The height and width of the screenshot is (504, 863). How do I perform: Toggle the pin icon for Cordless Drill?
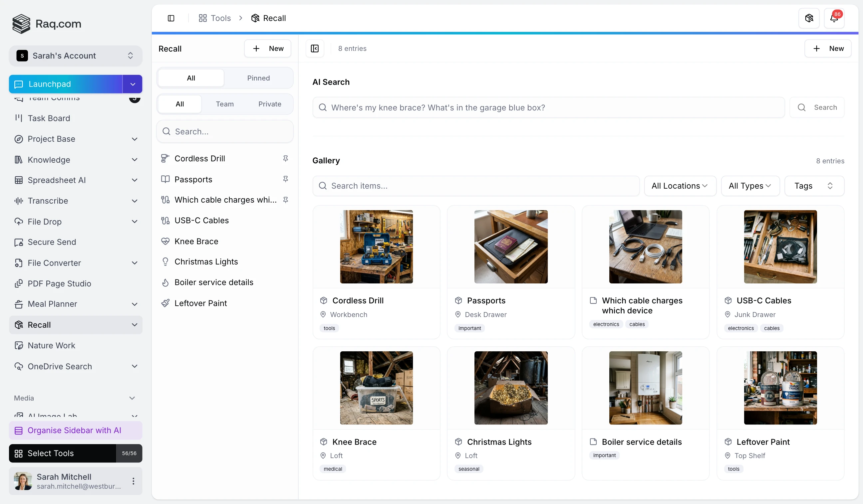point(285,158)
